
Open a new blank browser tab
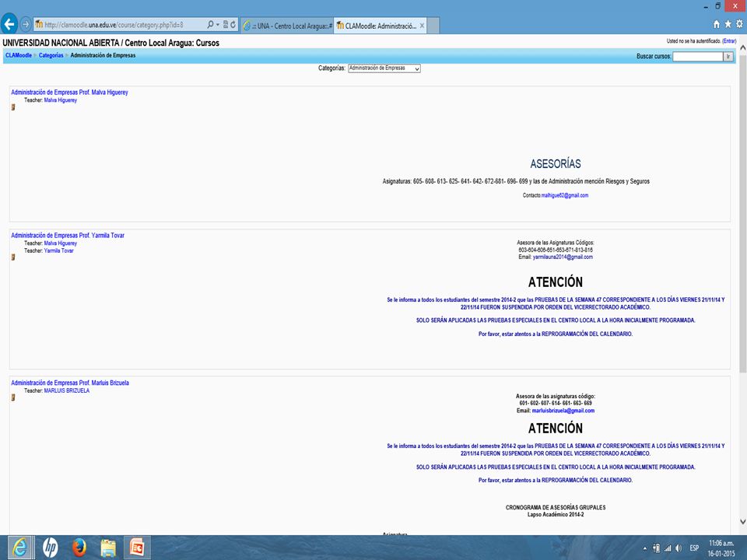tap(433, 26)
